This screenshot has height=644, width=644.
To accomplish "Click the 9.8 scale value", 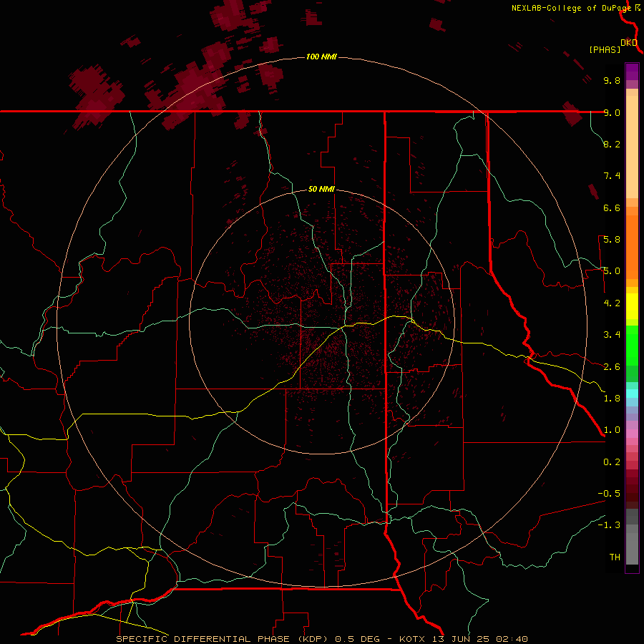I will (612, 80).
